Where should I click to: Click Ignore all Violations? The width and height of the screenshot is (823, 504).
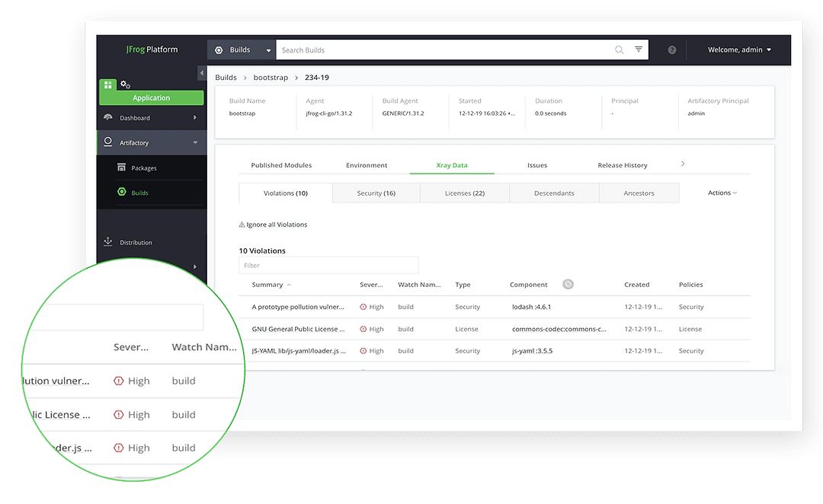pos(274,225)
